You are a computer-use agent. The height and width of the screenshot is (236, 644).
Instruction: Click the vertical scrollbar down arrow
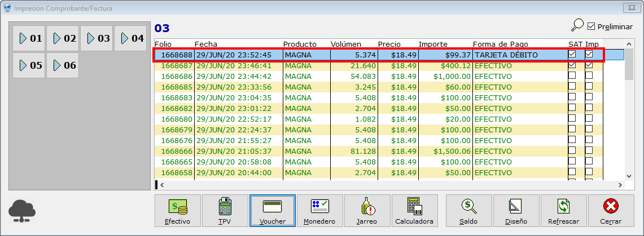(629, 175)
